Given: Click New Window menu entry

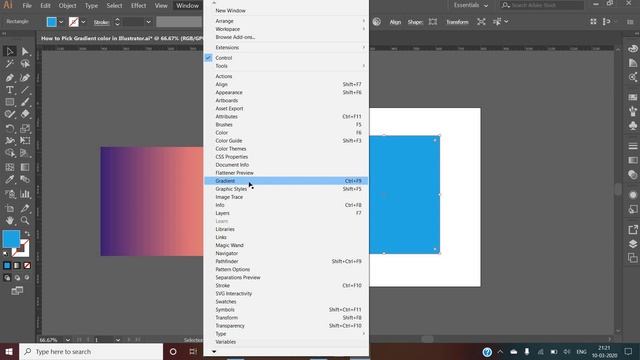Looking at the screenshot, I should click(x=286, y=11).
